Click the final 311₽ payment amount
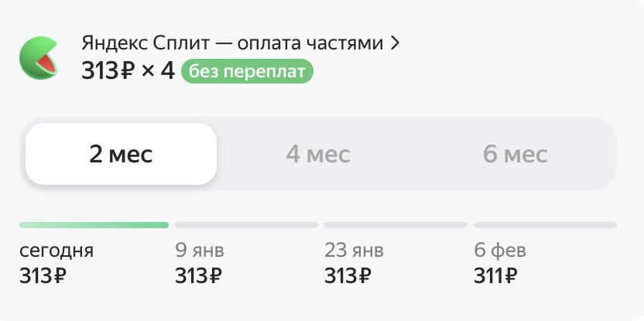 pyautogui.click(x=496, y=275)
